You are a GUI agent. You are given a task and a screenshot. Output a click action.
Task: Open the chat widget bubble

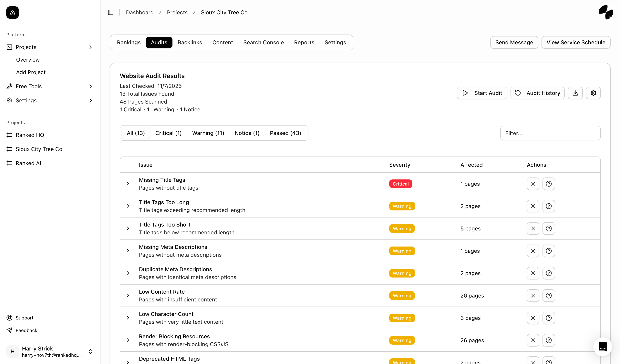[602, 347]
